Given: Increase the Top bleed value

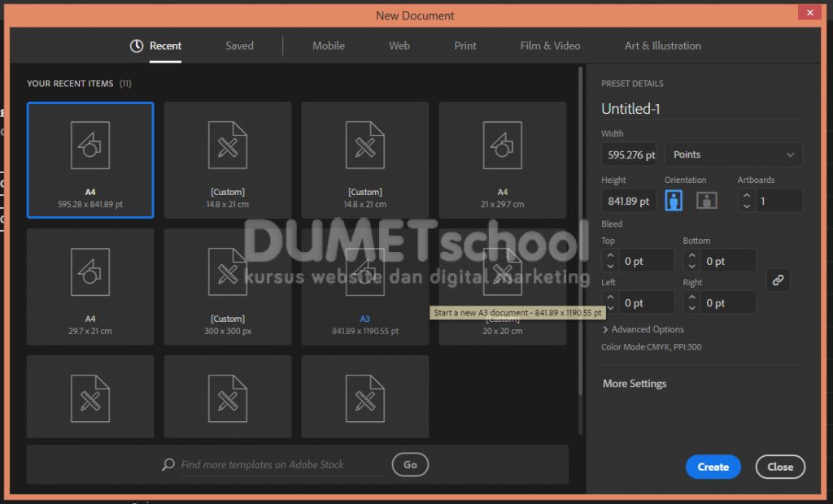Looking at the screenshot, I should pyautogui.click(x=610, y=256).
